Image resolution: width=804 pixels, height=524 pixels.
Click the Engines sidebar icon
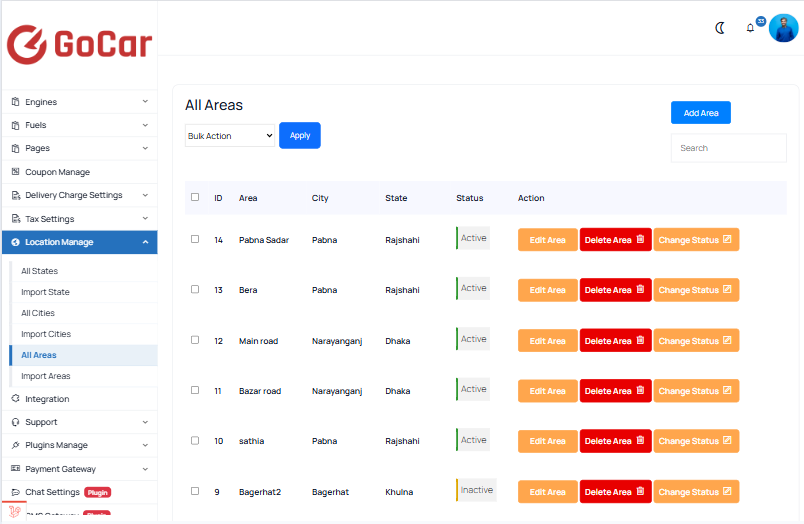[x=15, y=102]
